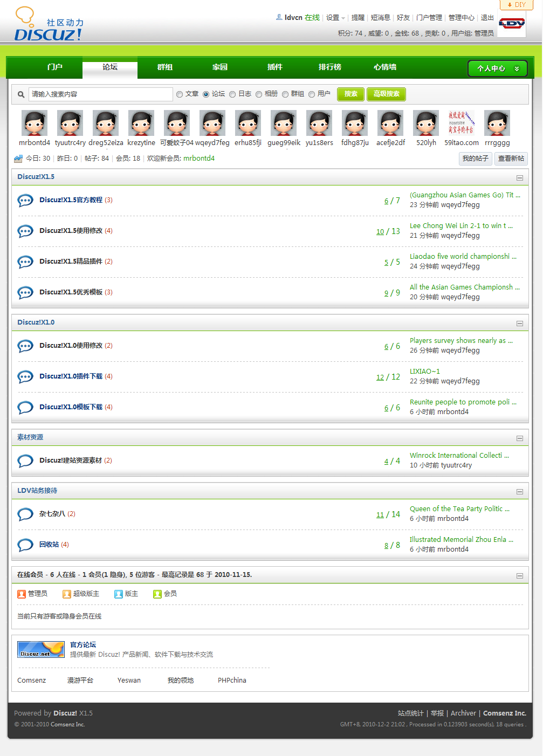Open the Discuz!X1.5官方教程 forum link
The width and height of the screenshot is (543, 756).
pyautogui.click(x=71, y=200)
